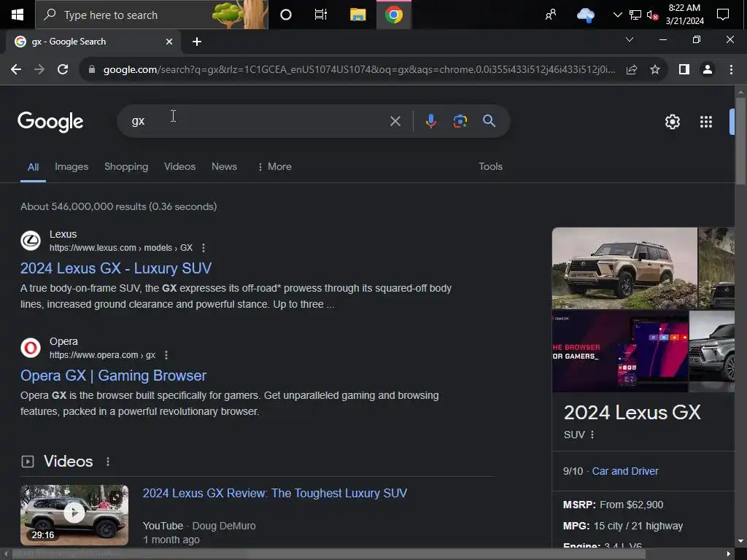The image size is (747, 560).
Task: Click muted volume speaker icon
Action: click(x=652, y=15)
